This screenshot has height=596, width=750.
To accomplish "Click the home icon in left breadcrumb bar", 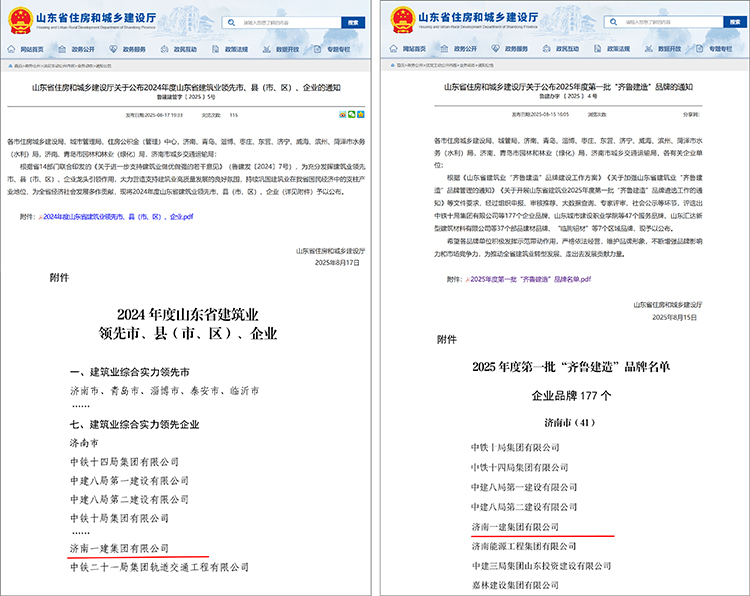I will point(11,65).
